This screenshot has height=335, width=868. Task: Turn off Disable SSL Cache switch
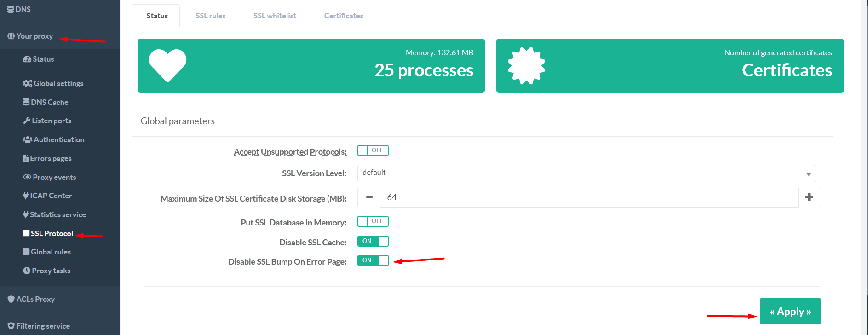point(373,241)
